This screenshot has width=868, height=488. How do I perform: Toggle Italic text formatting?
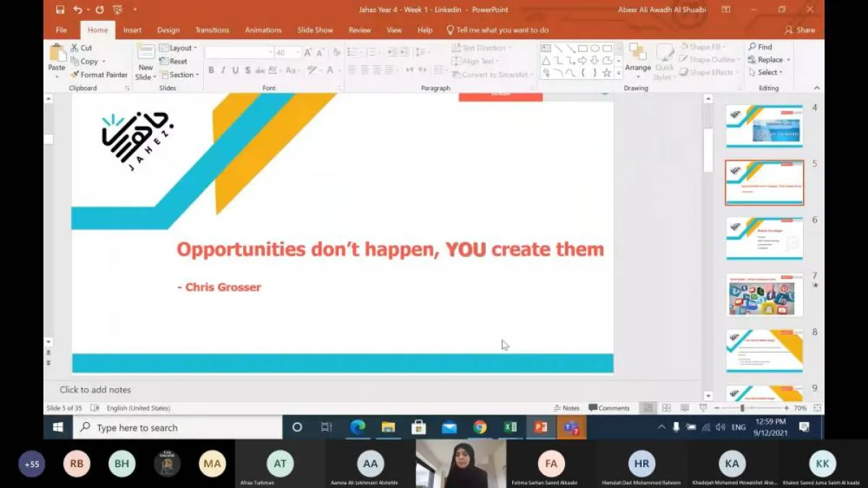223,70
